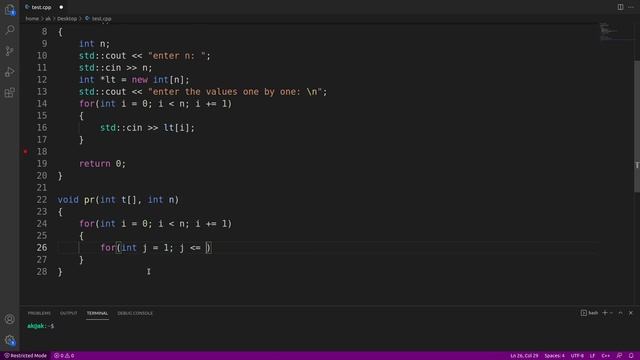640x360 pixels.
Task: Change end of line sequence 'LF'
Action: [592, 356]
